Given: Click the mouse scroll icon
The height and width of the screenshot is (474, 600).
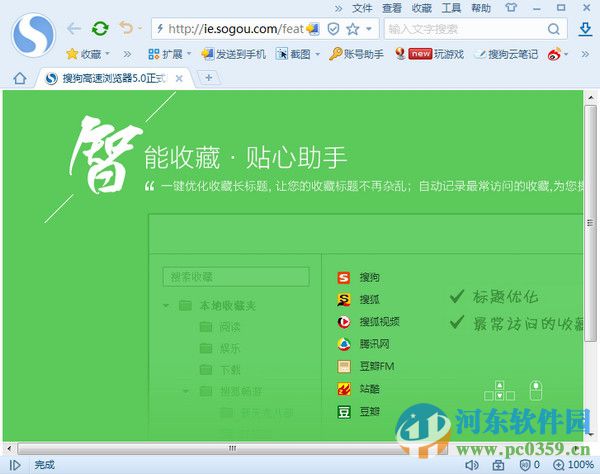Looking at the screenshot, I should tap(536, 390).
